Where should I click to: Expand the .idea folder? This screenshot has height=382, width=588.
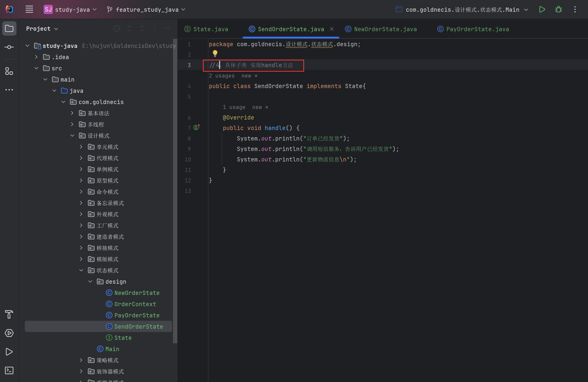[36, 57]
